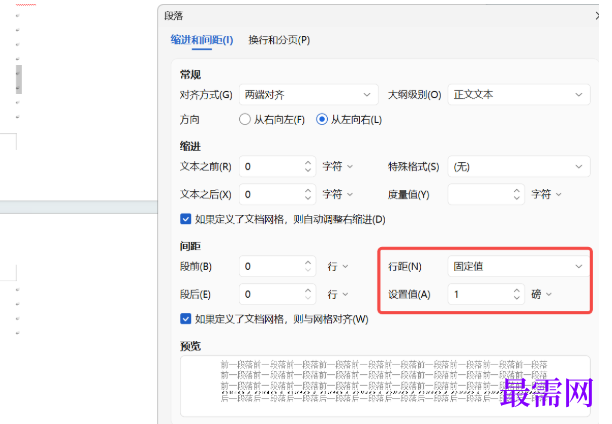612x424 pixels.
Task: Decrease the 度量值(Y) value with down arrow
Action: pyautogui.click(x=517, y=198)
